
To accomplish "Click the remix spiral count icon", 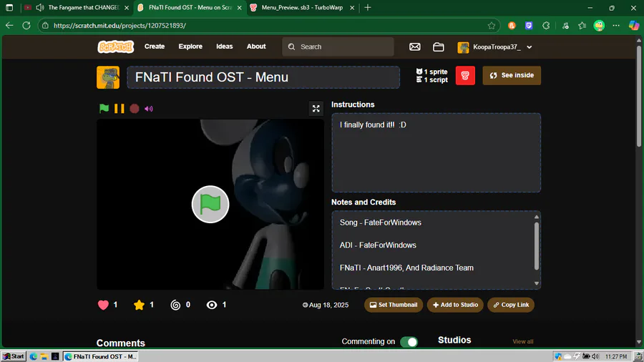I will (x=175, y=305).
